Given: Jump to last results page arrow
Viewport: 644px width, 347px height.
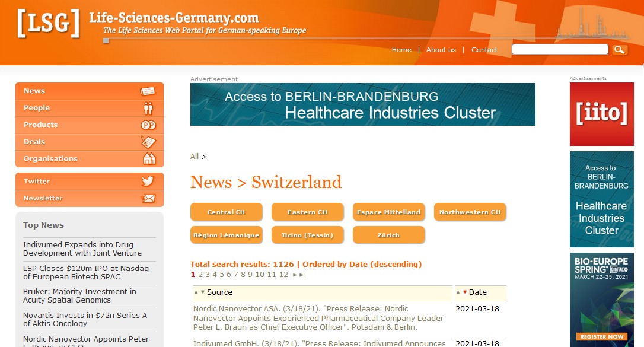Looking at the screenshot, I should pos(302,275).
